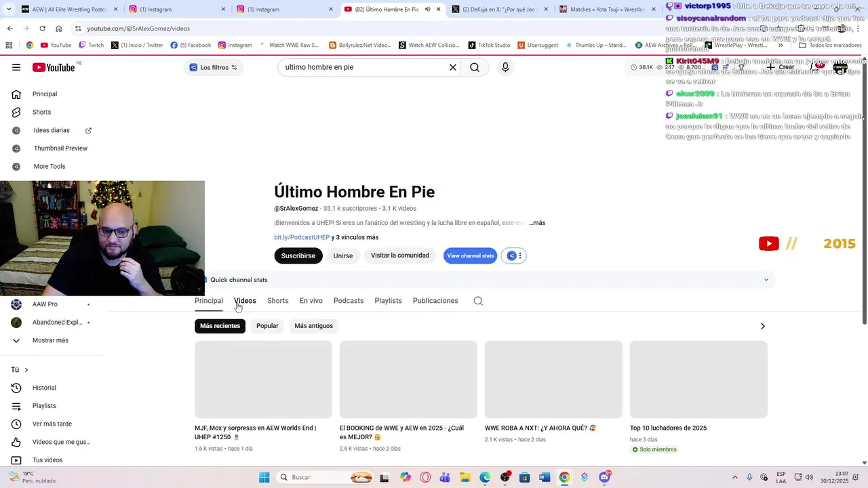The height and width of the screenshot is (488, 868).
Task: Show hidden system tray icons
Action: 735,477
